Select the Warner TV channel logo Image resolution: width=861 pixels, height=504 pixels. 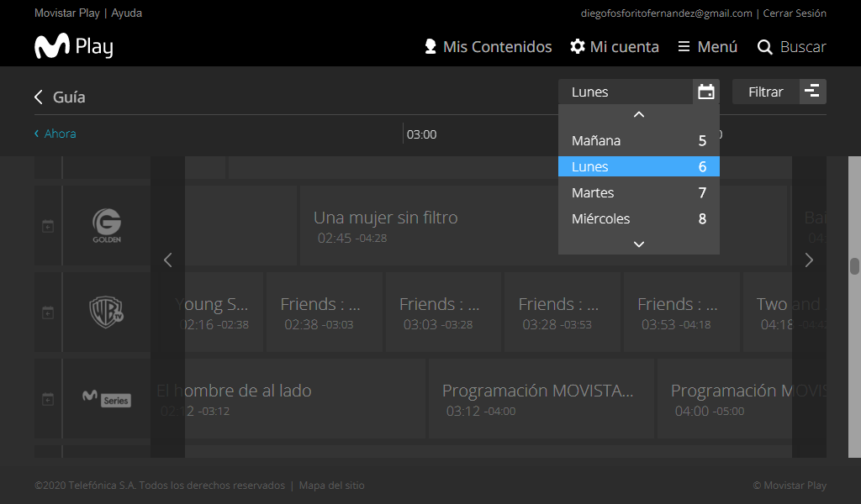[x=107, y=312]
